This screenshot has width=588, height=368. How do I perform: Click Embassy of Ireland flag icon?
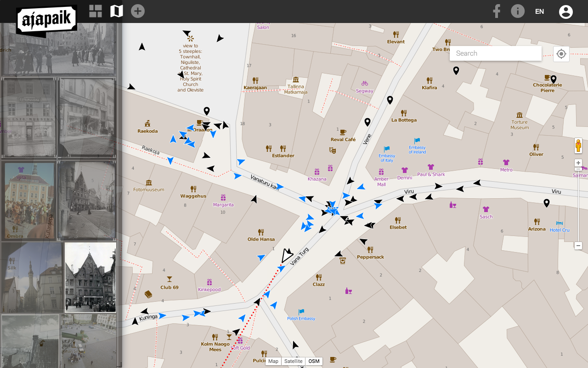[417, 141]
